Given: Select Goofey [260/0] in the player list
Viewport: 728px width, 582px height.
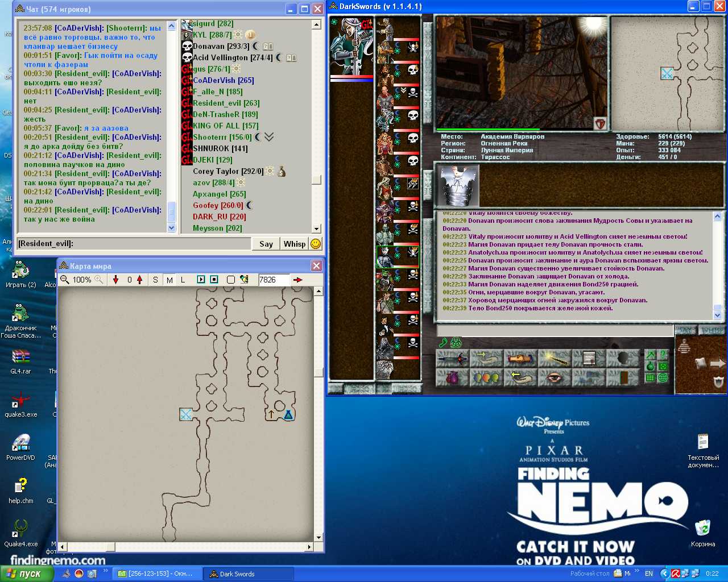Looking at the screenshot, I should (x=218, y=205).
